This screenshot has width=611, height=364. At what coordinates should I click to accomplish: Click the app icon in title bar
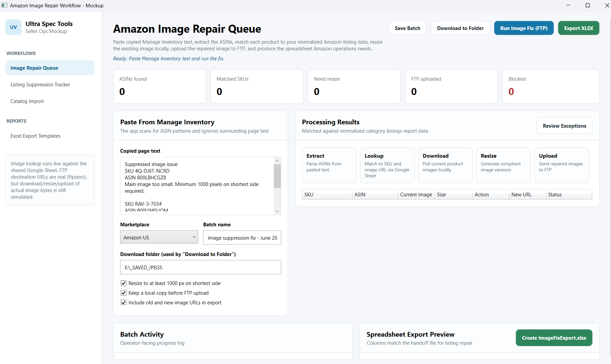point(4,5)
